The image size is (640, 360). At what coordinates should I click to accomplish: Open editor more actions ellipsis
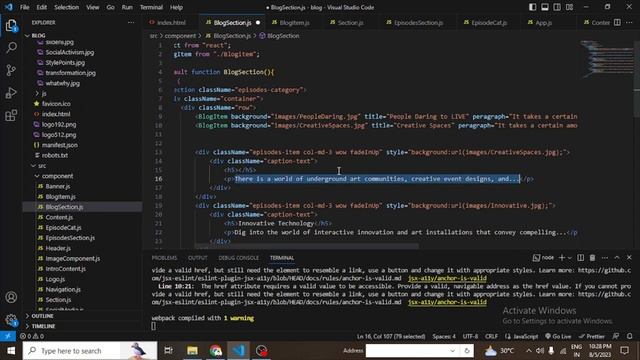(629, 22)
